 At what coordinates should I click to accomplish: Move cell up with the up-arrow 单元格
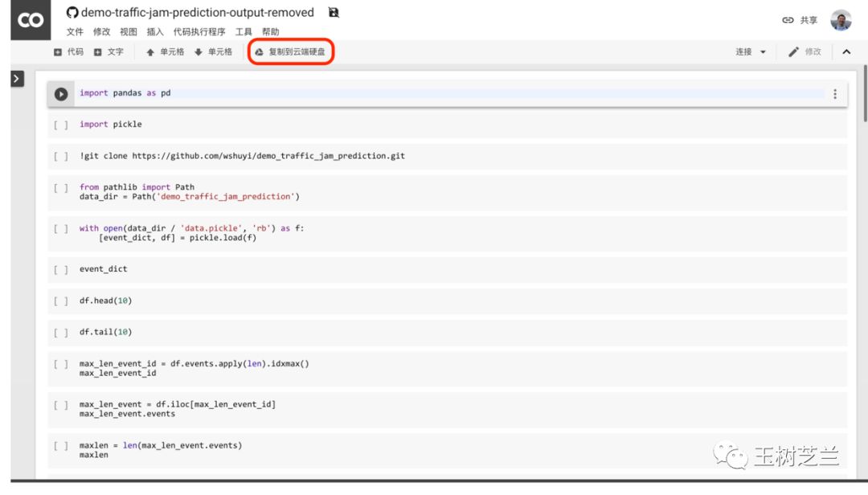tap(165, 52)
